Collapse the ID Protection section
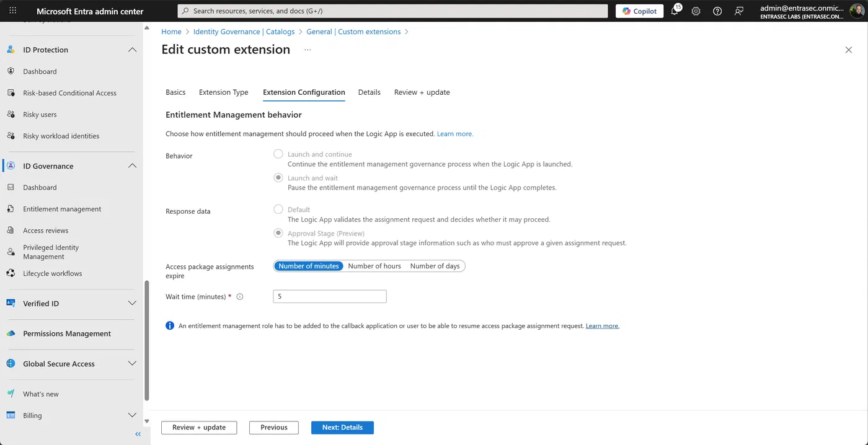 (x=132, y=50)
